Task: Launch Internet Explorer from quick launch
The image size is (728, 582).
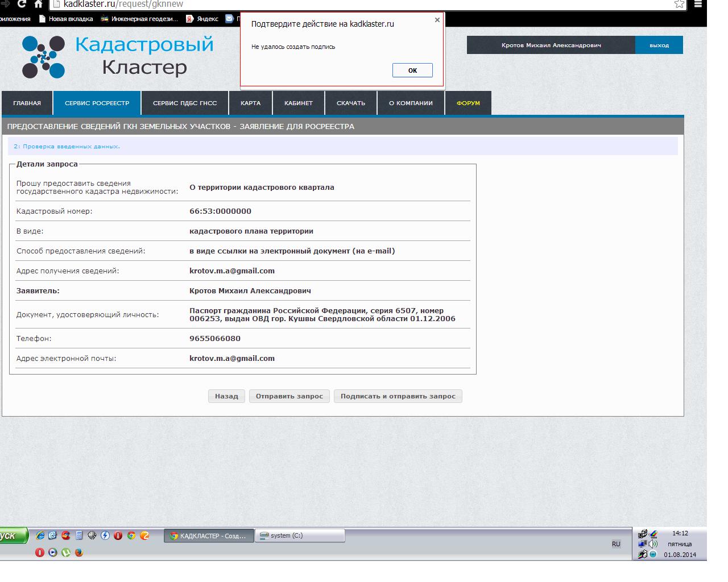Action: (x=40, y=535)
